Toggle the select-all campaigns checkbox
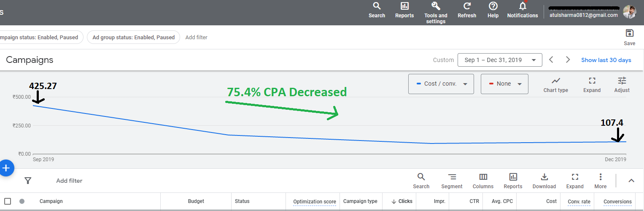 (8, 201)
